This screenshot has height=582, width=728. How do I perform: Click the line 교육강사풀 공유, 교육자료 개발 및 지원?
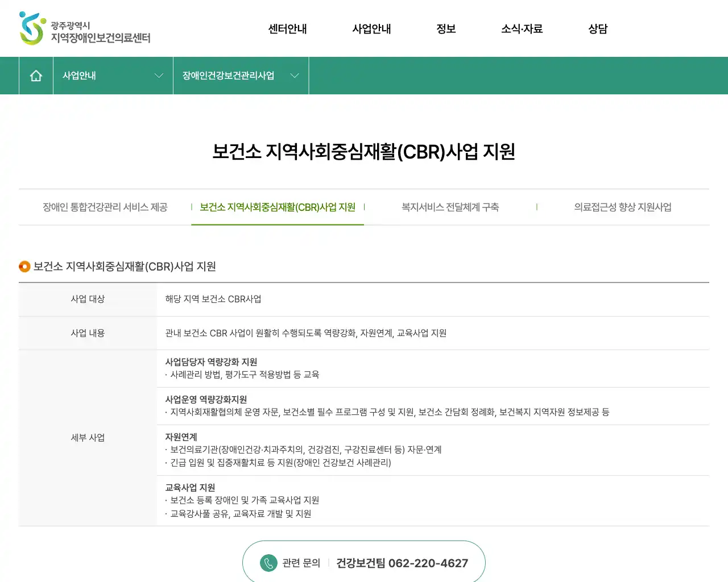pos(238,514)
